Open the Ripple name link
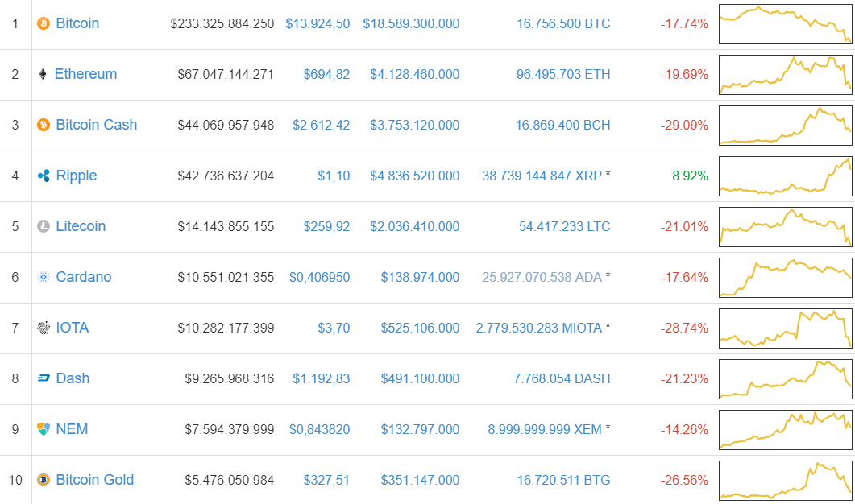 pos(77,176)
